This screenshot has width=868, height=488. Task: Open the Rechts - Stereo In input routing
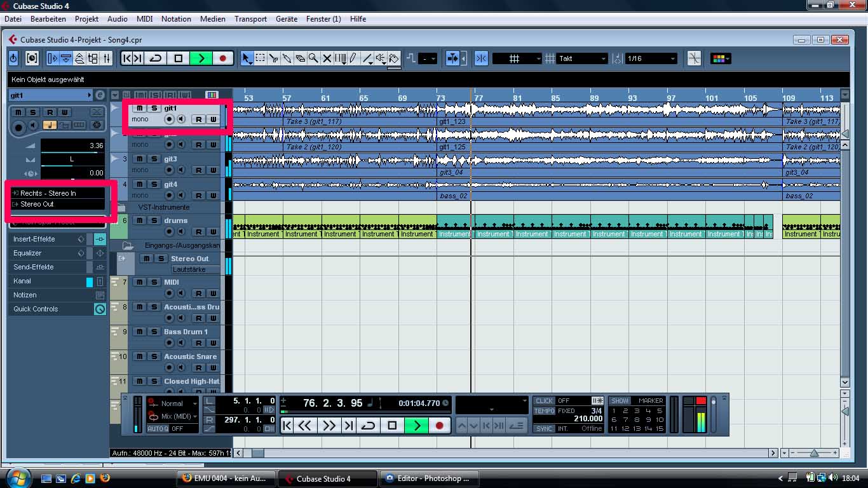57,193
